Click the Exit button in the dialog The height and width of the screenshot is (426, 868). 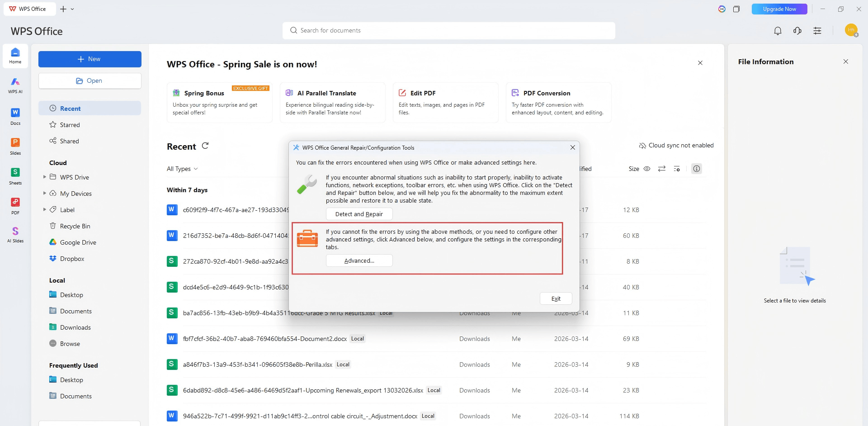pos(556,298)
